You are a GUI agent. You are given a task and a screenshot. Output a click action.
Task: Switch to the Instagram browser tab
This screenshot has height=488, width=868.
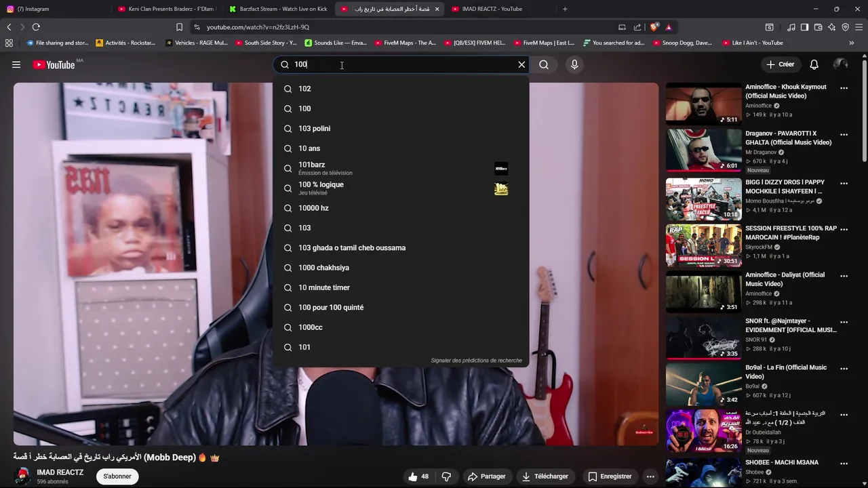53,9
